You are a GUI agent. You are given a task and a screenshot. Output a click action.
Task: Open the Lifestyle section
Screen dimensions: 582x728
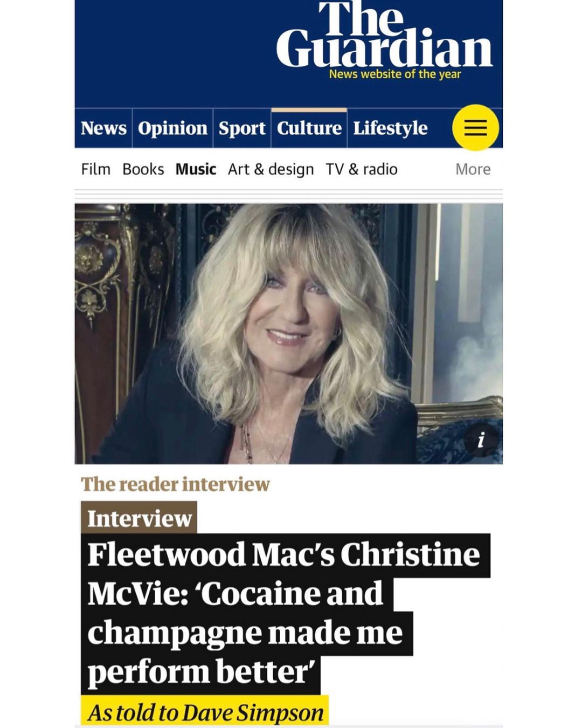(x=390, y=128)
